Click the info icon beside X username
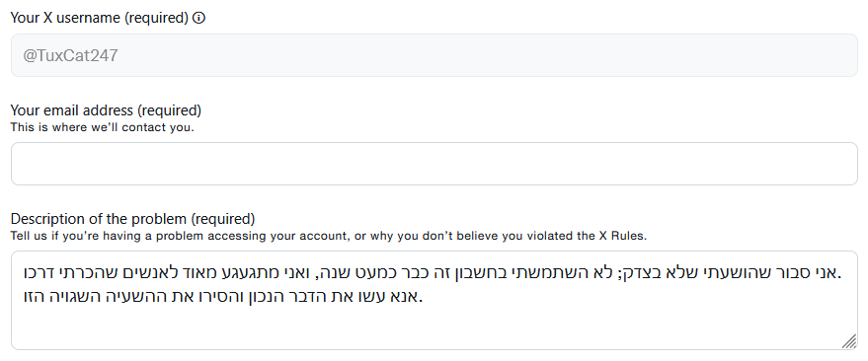 [x=198, y=18]
